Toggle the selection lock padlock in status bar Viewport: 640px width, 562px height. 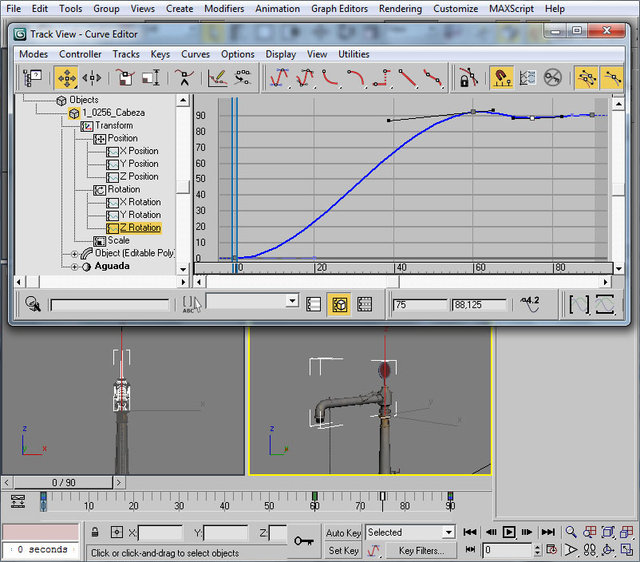(95, 533)
